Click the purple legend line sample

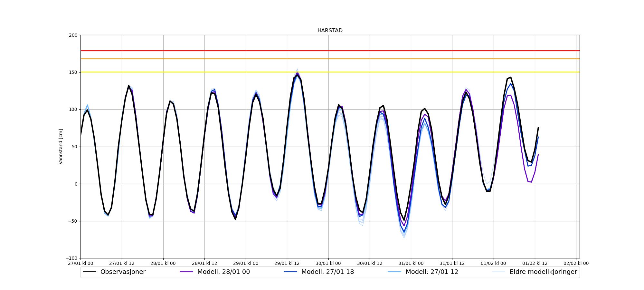186,272
